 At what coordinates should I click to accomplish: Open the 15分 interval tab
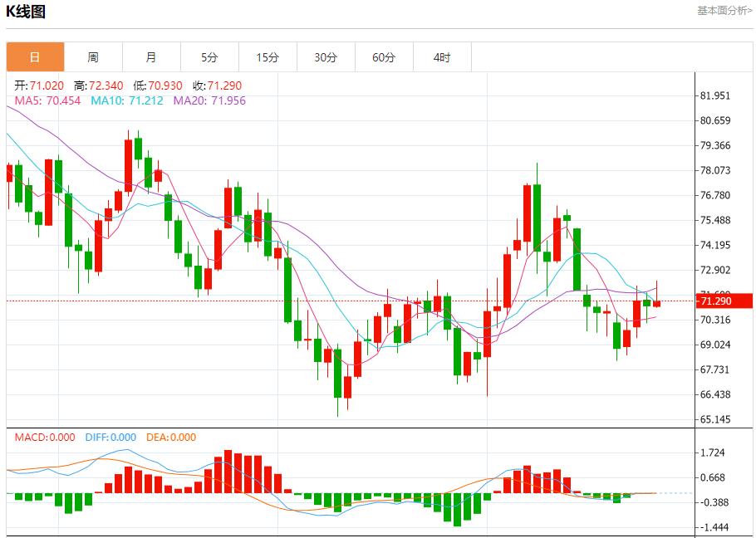tap(268, 57)
